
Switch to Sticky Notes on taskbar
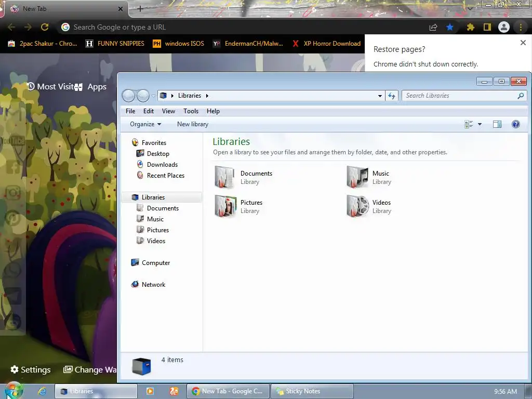tap(312, 391)
